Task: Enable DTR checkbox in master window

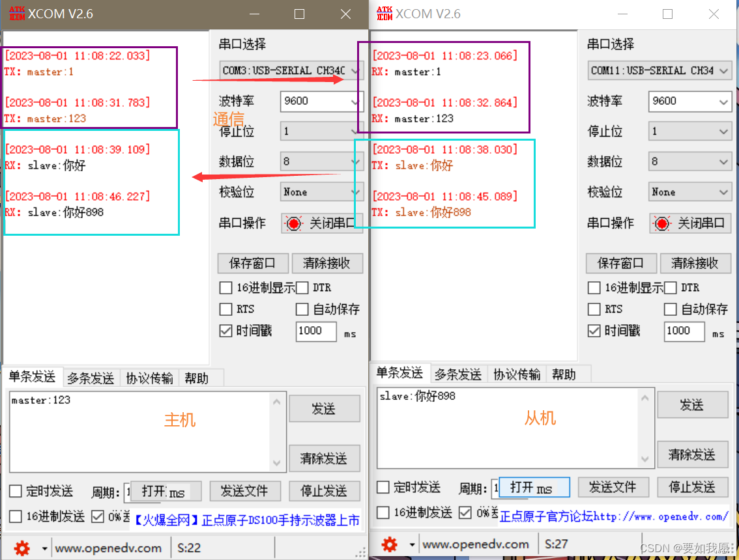Action: coord(302,287)
